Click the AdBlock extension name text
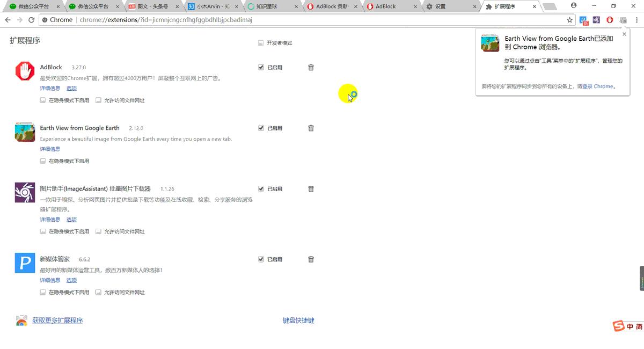The width and height of the screenshot is (644, 349). click(51, 68)
